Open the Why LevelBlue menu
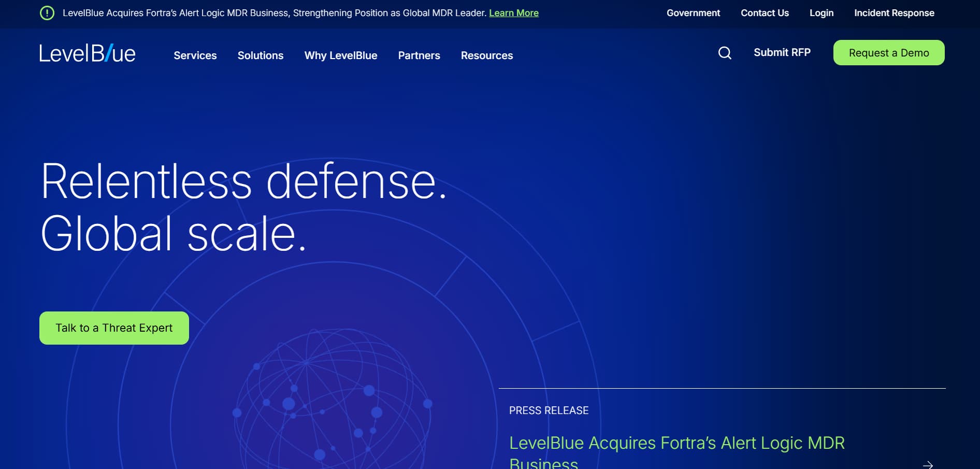980x469 pixels. pos(341,55)
